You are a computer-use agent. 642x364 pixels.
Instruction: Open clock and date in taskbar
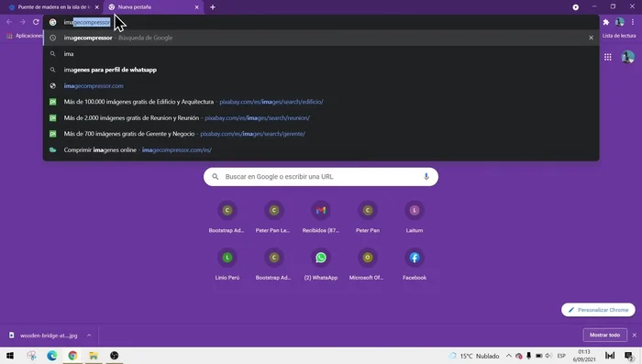click(x=584, y=356)
